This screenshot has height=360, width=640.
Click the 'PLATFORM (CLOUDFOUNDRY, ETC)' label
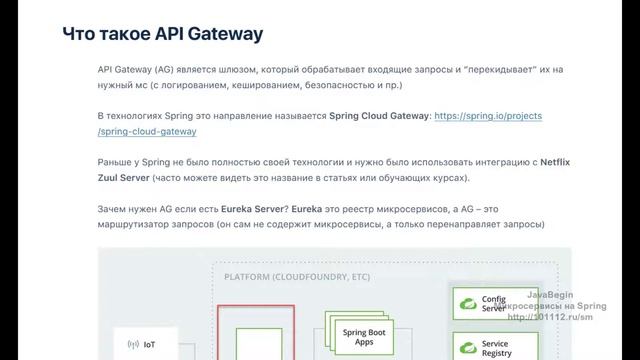pos(297,277)
